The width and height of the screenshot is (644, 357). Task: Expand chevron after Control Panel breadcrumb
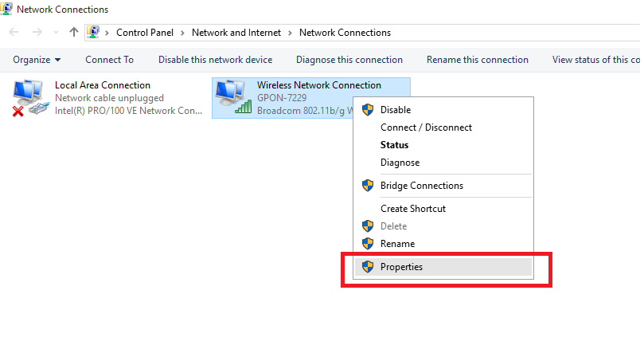(x=183, y=33)
